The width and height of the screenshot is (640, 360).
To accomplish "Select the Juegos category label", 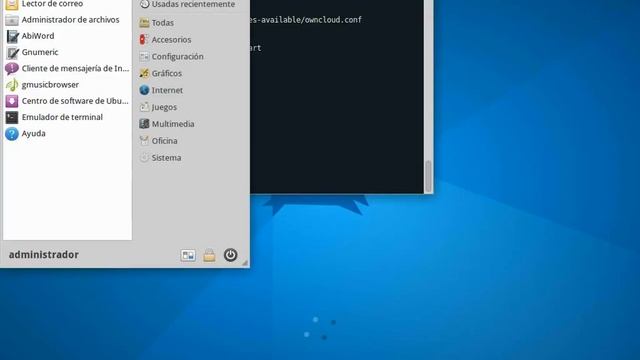I will (164, 107).
